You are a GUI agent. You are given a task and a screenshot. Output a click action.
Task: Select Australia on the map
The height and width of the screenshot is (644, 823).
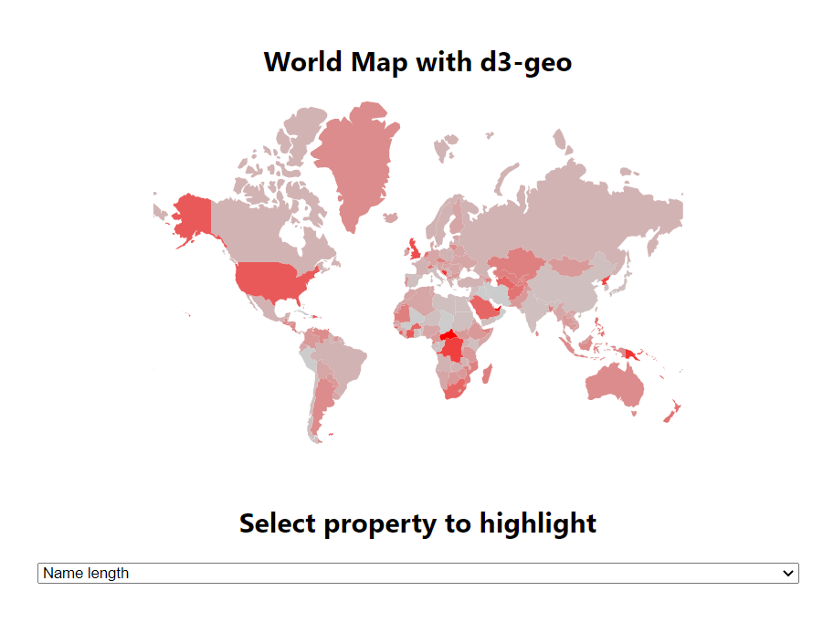pyautogui.click(x=614, y=385)
